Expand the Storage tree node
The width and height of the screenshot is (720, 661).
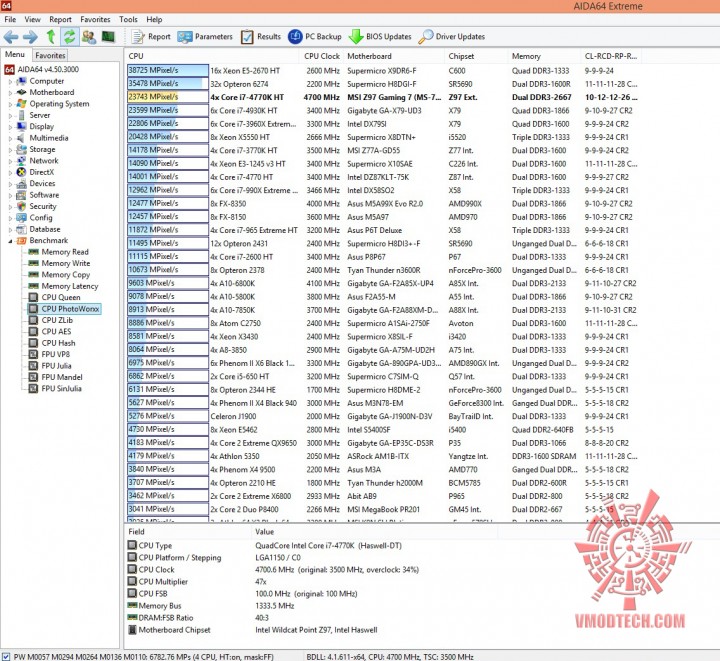(x=10, y=150)
